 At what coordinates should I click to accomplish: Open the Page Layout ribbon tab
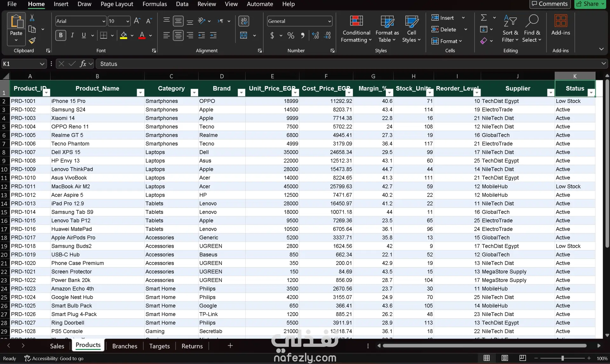[117, 4]
